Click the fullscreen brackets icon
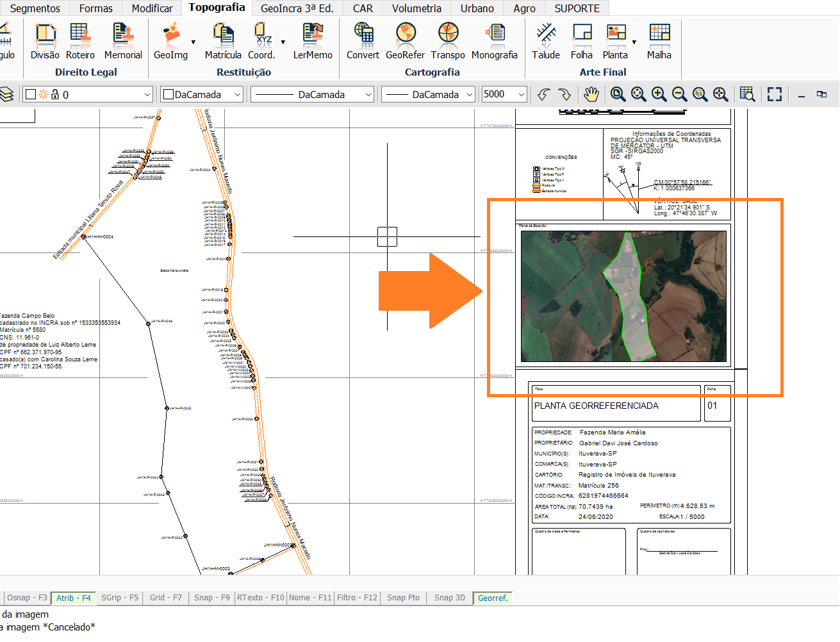This screenshot has width=840, height=642. (x=775, y=94)
